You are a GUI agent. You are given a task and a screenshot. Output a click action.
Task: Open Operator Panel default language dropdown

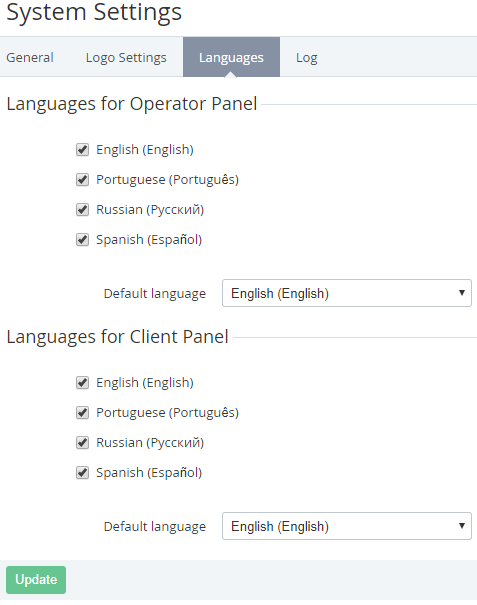coord(347,293)
